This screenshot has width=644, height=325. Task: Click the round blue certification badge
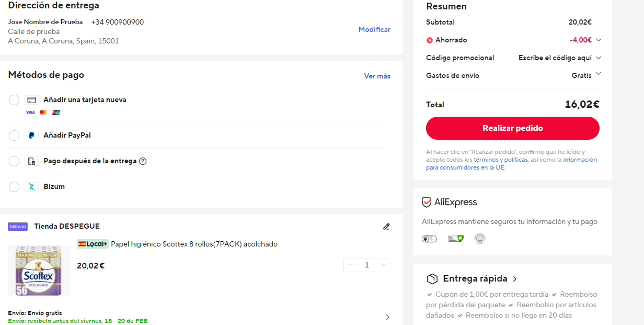click(480, 239)
